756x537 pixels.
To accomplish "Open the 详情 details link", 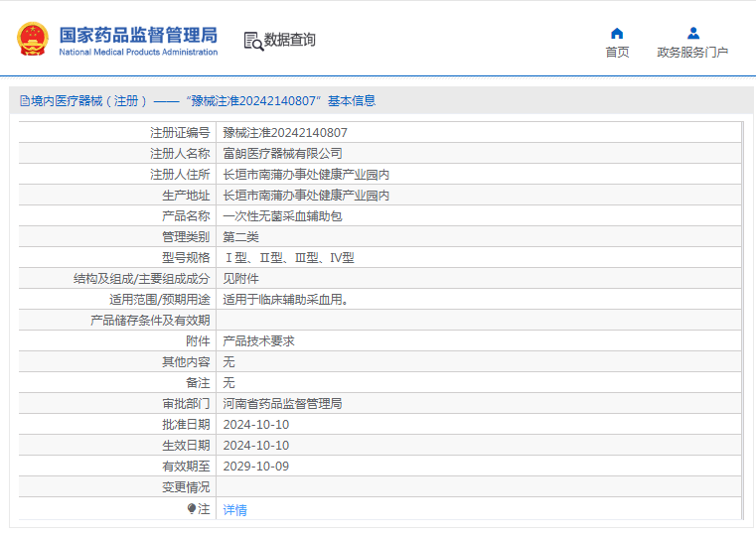I will pos(234,509).
